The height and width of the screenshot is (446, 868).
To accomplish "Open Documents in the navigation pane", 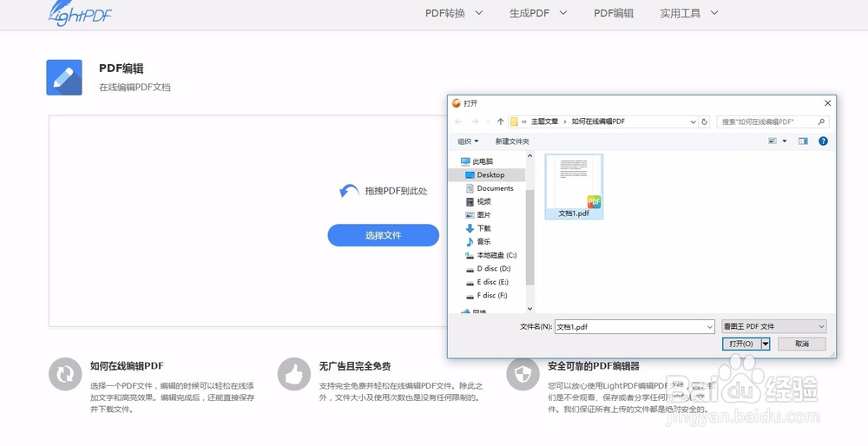I will (x=490, y=188).
